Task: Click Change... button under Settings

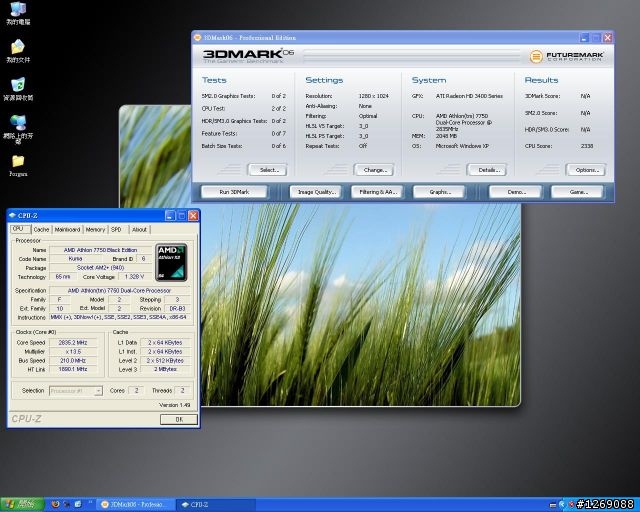Action: tap(374, 170)
